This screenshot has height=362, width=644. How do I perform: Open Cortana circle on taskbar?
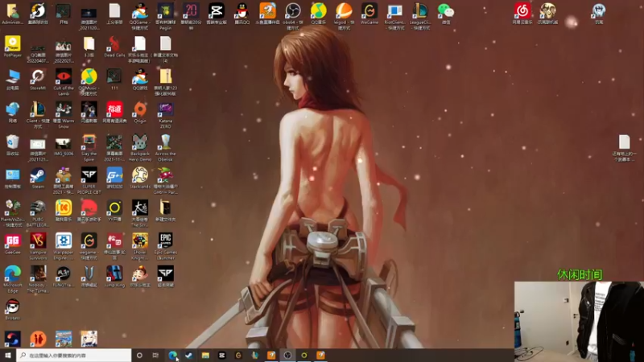[139, 355]
